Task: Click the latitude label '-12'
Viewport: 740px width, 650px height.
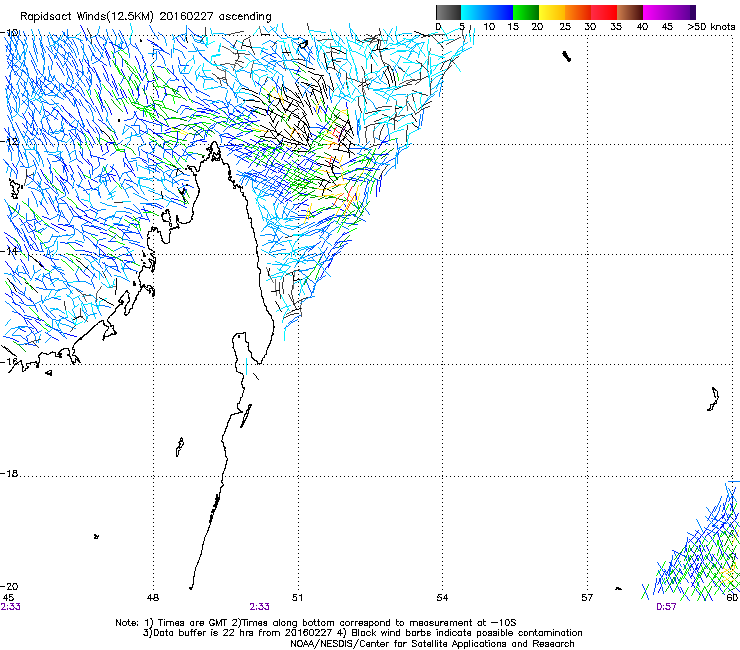Action: click(x=10, y=141)
